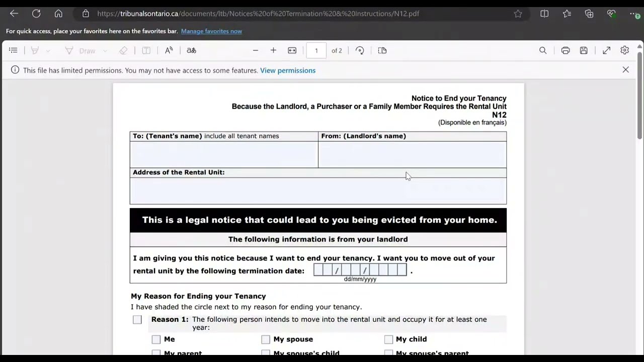The height and width of the screenshot is (362, 644).
Task: Check the Me checkbox
Action: (156, 339)
